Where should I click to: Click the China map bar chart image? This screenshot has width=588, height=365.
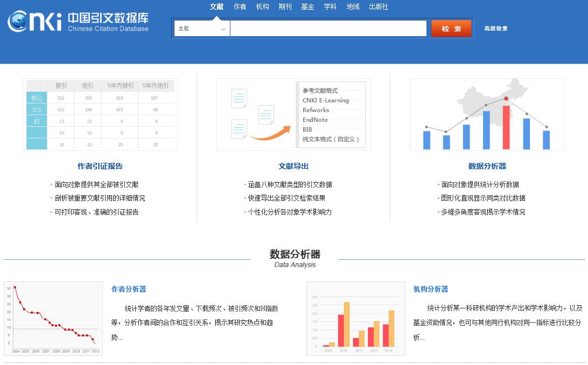(487, 114)
